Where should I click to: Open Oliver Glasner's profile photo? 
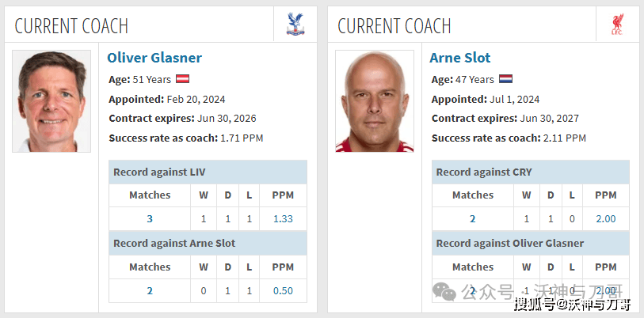[x=51, y=101]
